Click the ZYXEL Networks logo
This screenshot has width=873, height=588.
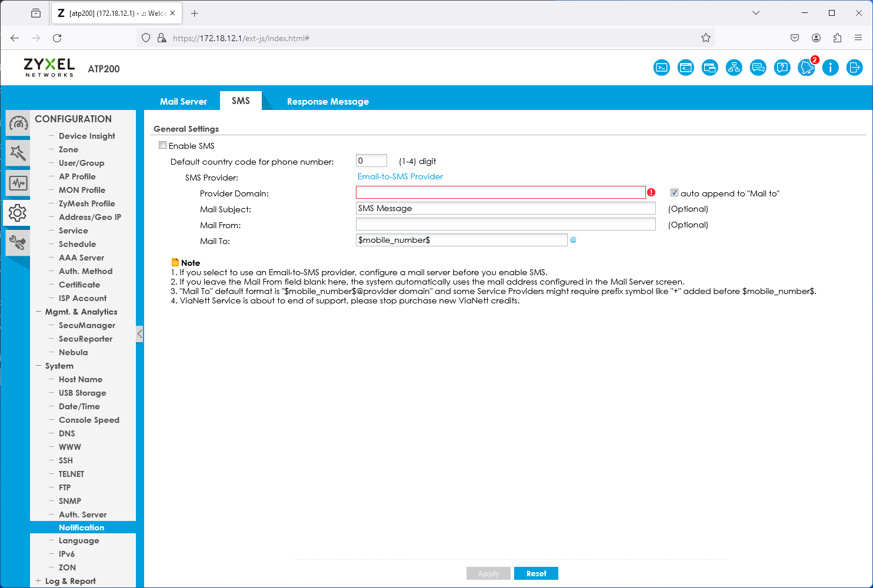pos(49,68)
